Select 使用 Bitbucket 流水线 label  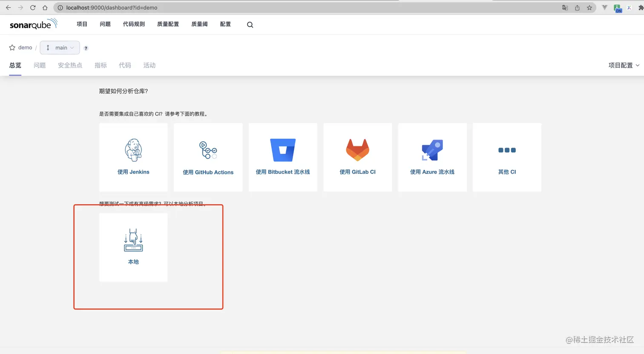click(283, 172)
